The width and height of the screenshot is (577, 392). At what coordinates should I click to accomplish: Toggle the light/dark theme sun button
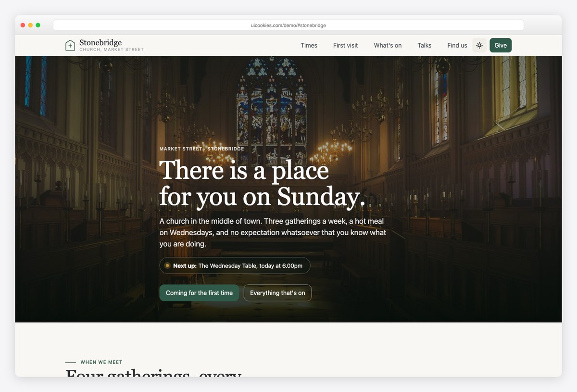click(479, 45)
